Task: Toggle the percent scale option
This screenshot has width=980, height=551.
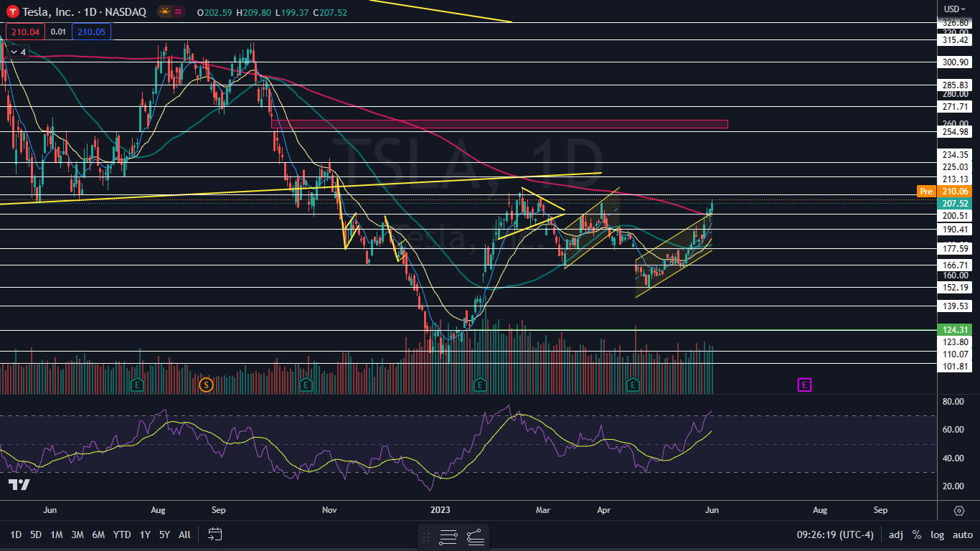Action: pyautogui.click(x=917, y=534)
